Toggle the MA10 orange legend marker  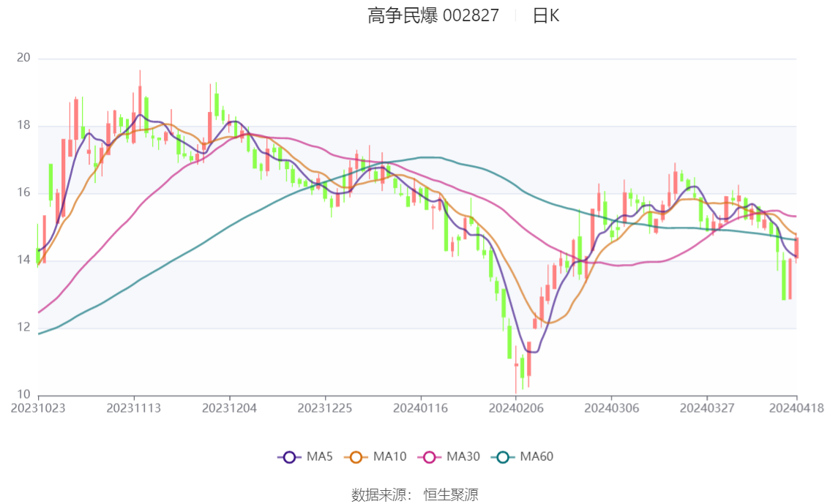356,457
